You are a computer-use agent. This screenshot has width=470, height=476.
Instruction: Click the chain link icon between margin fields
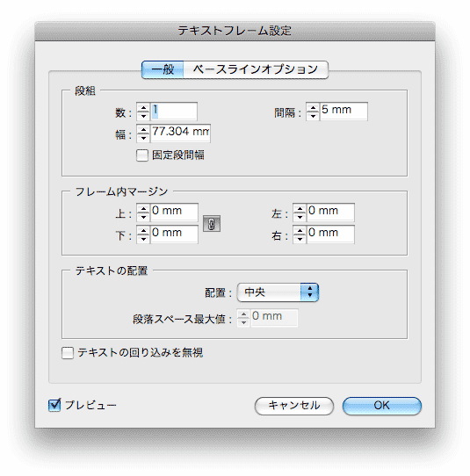tap(212, 224)
